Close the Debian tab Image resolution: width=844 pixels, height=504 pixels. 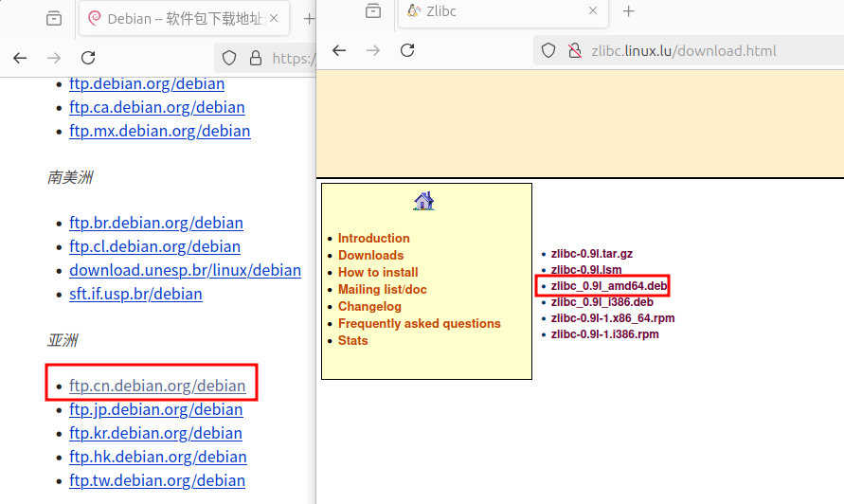[x=274, y=18]
